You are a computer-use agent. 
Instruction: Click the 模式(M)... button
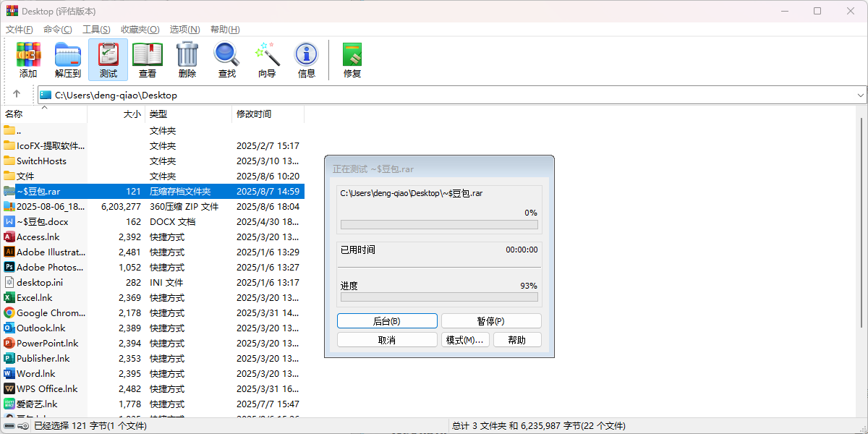point(465,339)
